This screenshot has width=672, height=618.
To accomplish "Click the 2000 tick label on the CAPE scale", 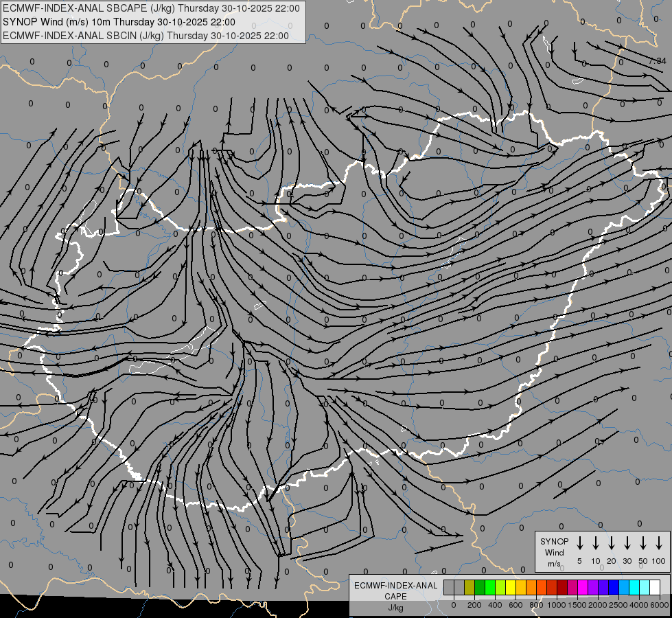I will (x=598, y=605).
